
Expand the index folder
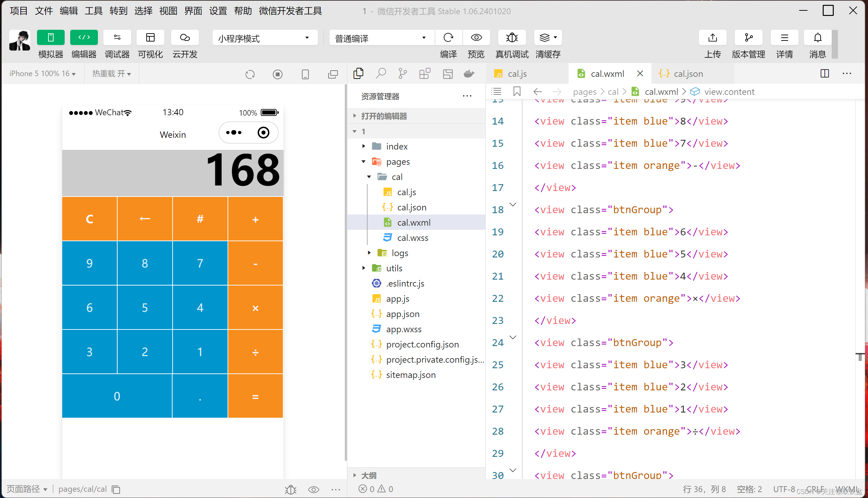pos(364,146)
